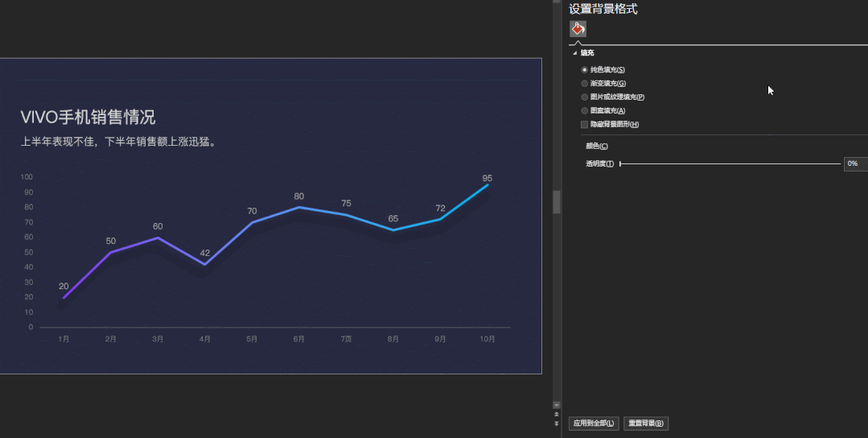
Task: Click the 透明度 transparency slider track
Action: tap(730, 164)
